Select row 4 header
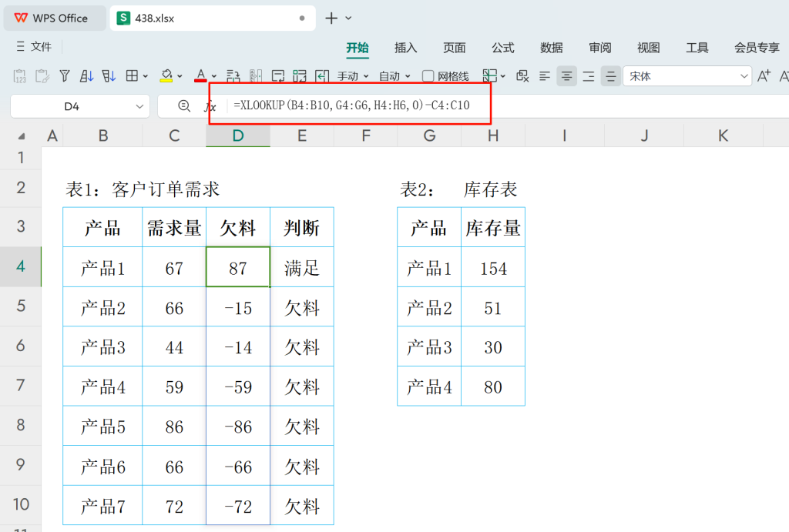This screenshot has width=789, height=532. pos(21,266)
